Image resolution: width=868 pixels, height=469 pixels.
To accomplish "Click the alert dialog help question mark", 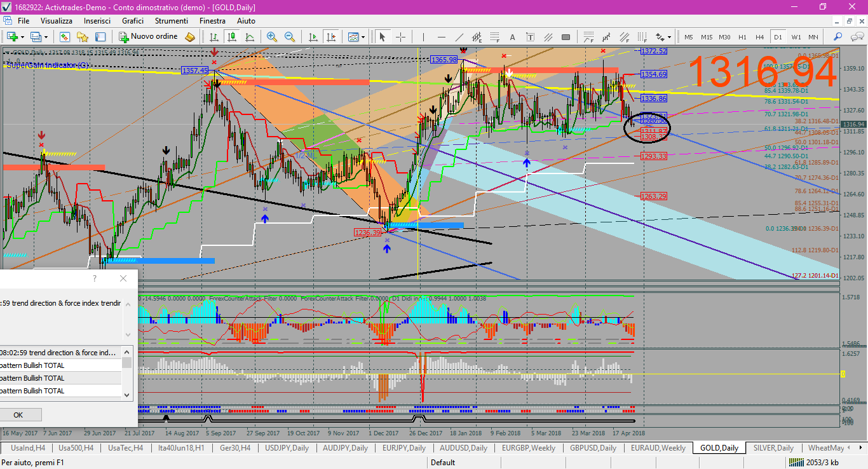I will coord(95,278).
